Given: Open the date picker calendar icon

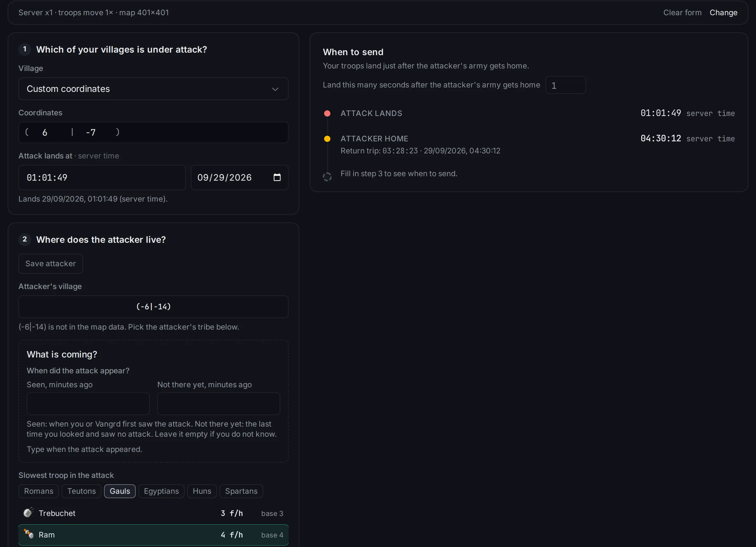Looking at the screenshot, I should 277,177.
